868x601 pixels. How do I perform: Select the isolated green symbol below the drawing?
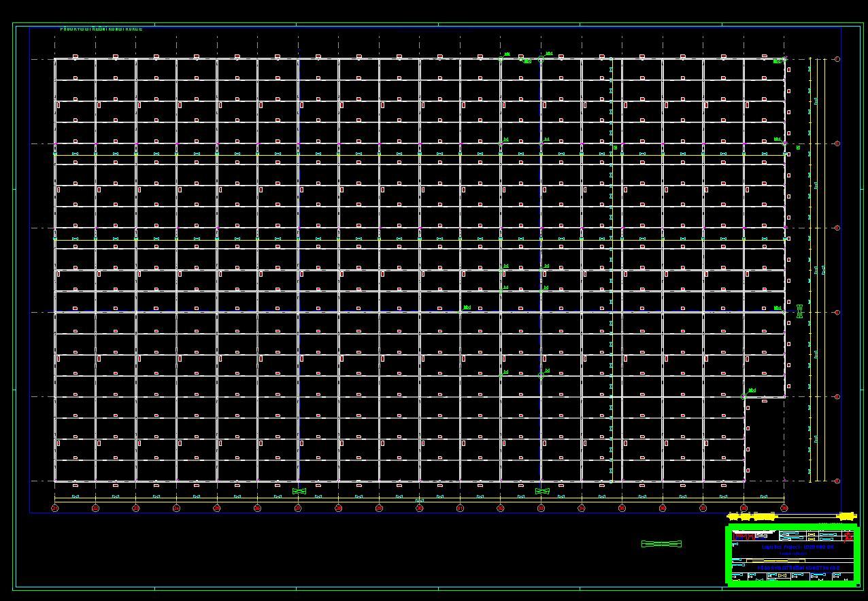[x=661, y=544]
